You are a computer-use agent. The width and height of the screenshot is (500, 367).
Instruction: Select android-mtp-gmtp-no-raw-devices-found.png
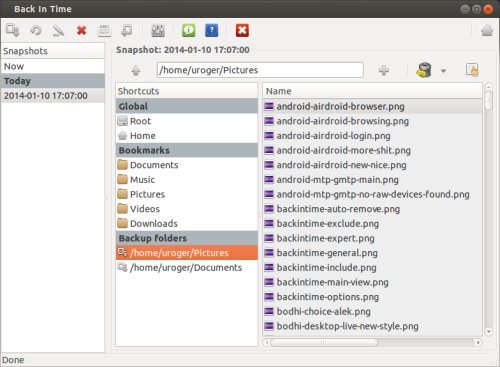(372, 194)
